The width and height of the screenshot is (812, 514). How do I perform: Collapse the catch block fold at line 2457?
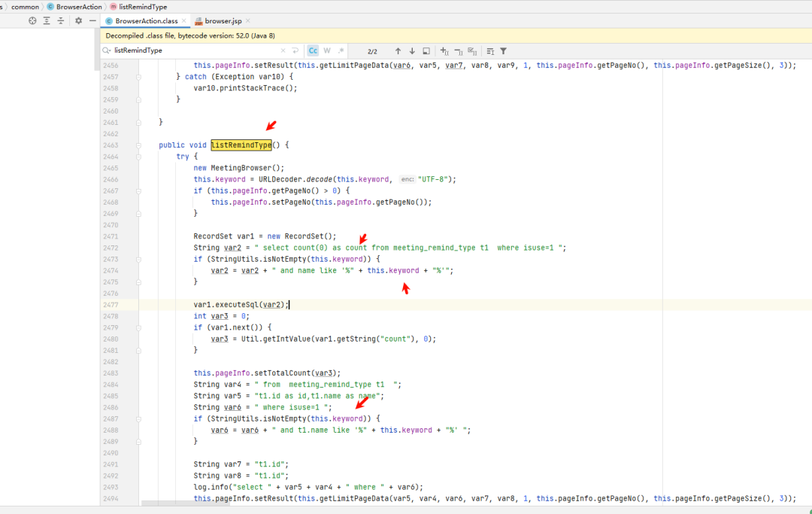pyautogui.click(x=138, y=78)
